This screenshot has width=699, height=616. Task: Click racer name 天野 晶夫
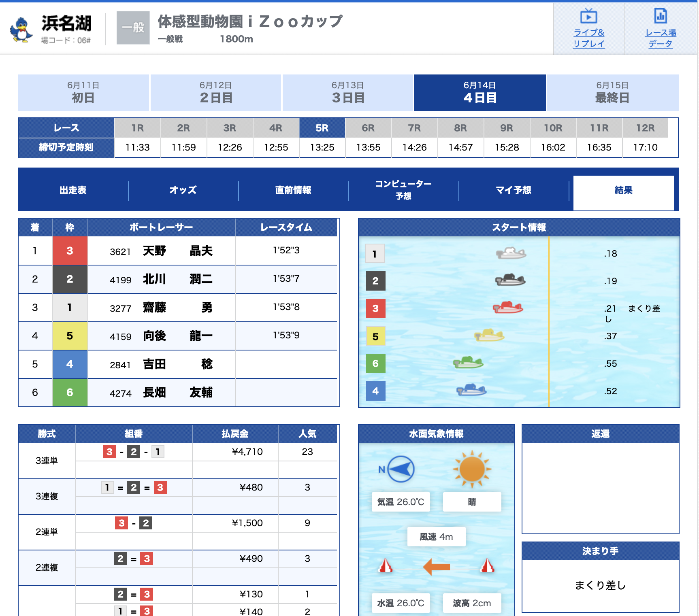pos(177,251)
